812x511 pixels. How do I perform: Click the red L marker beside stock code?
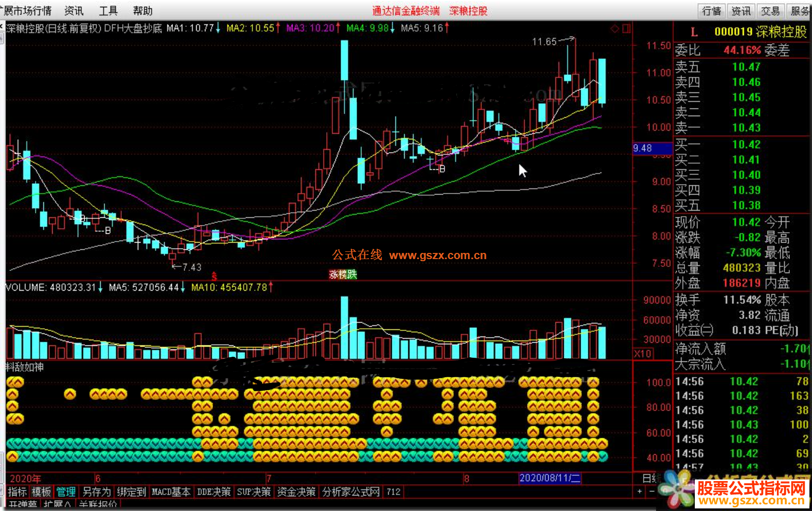coord(694,32)
